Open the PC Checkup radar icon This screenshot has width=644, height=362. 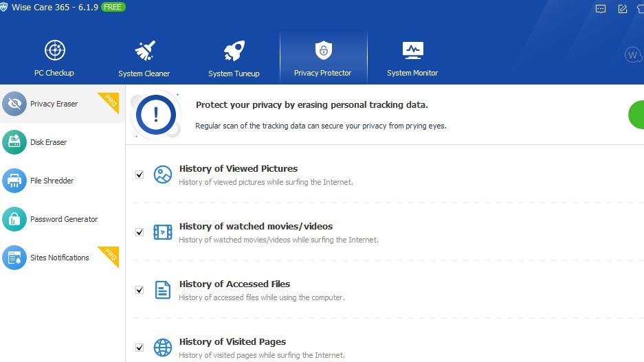pyautogui.click(x=55, y=50)
